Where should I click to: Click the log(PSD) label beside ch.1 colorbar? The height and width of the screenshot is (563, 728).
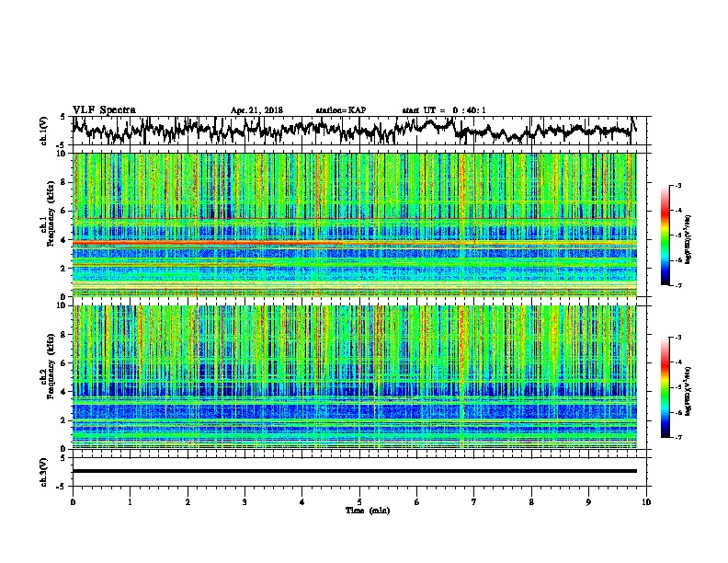coord(688,239)
